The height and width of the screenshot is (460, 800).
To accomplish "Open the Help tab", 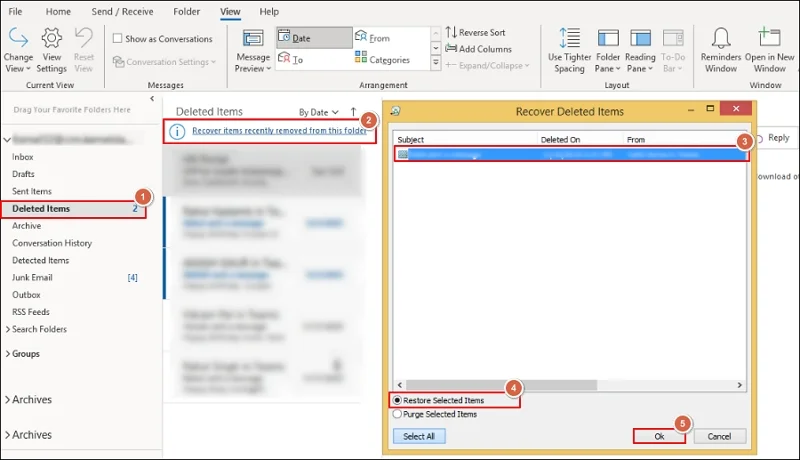I will [x=269, y=11].
